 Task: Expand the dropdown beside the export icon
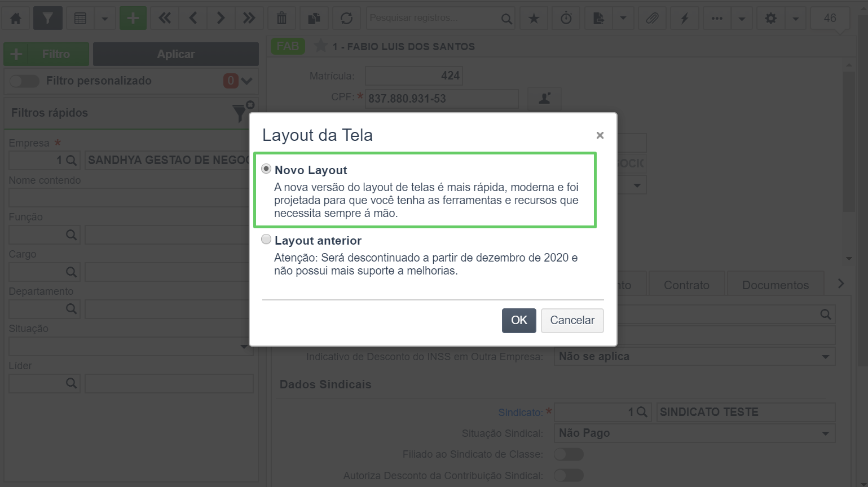coord(623,18)
